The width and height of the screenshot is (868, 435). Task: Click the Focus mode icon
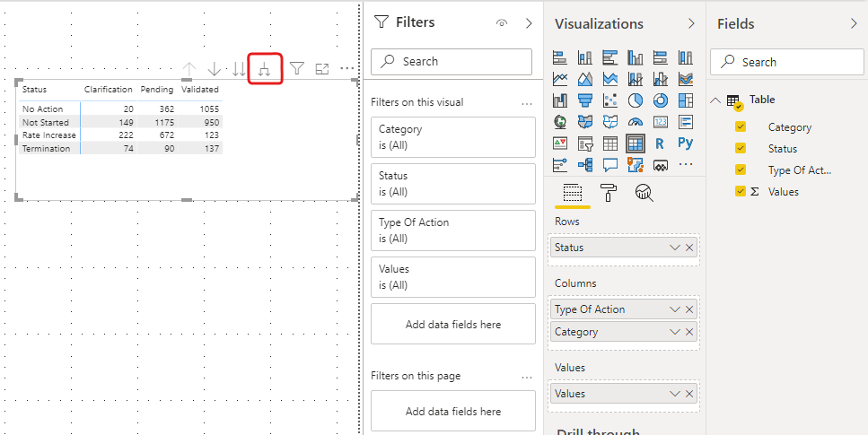(x=321, y=69)
